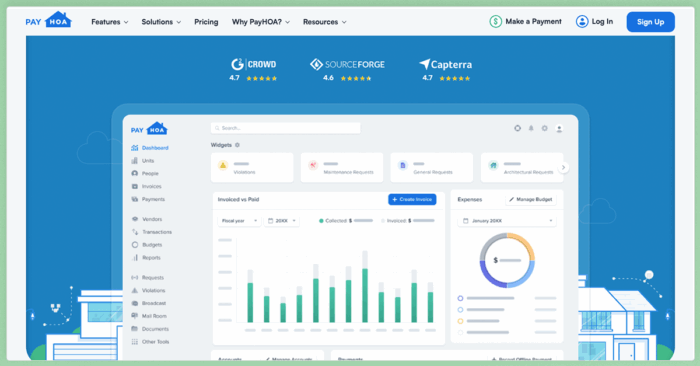Click the profile avatar icon in dashboard
Image resolution: width=700 pixels, height=366 pixels.
(559, 129)
